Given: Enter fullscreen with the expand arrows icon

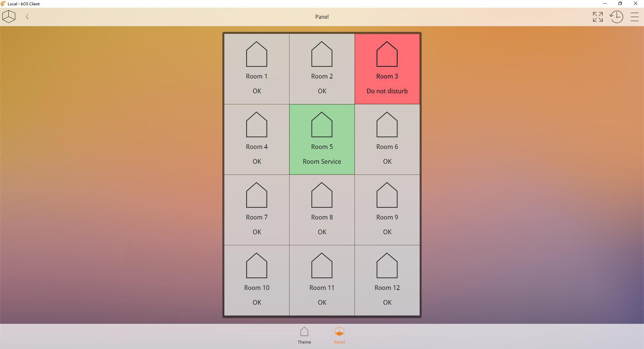Looking at the screenshot, I should pos(597,17).
